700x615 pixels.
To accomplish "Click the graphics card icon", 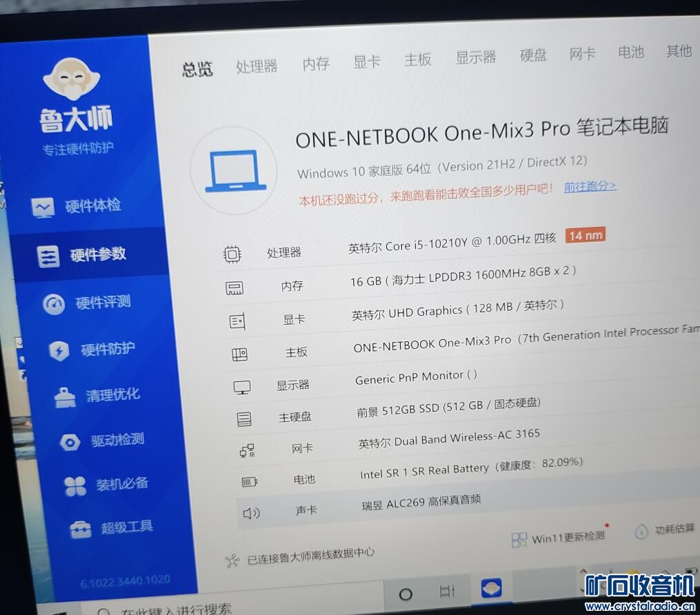I will [x=237, y=321].
